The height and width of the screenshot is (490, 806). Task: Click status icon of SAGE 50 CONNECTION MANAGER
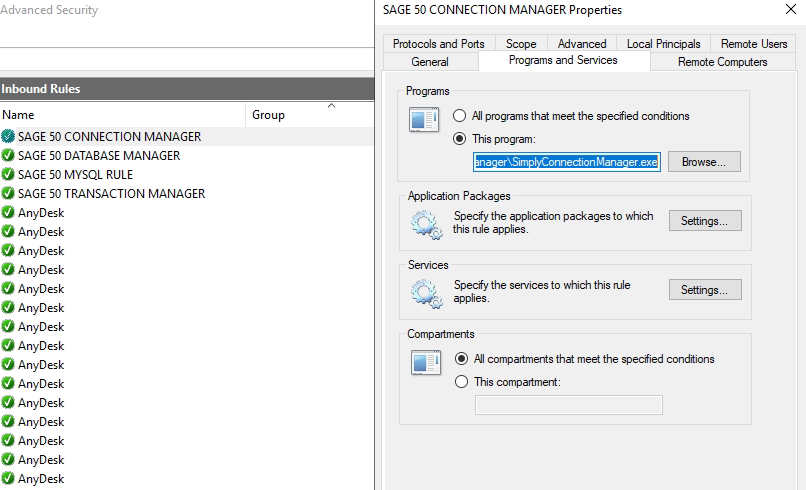(x=8, y=136)
